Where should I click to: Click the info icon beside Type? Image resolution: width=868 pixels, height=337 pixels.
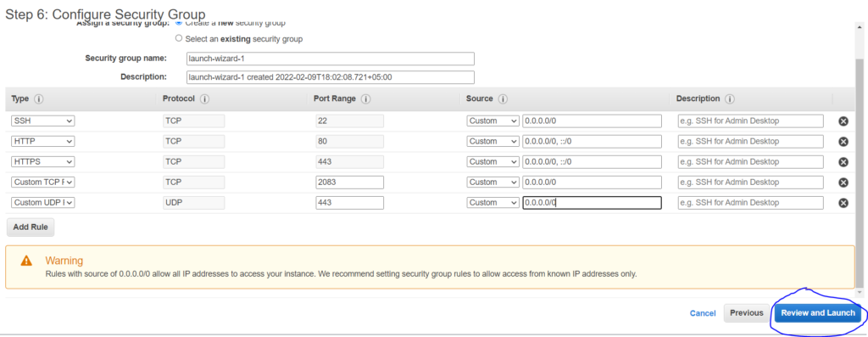click(39, 99)
